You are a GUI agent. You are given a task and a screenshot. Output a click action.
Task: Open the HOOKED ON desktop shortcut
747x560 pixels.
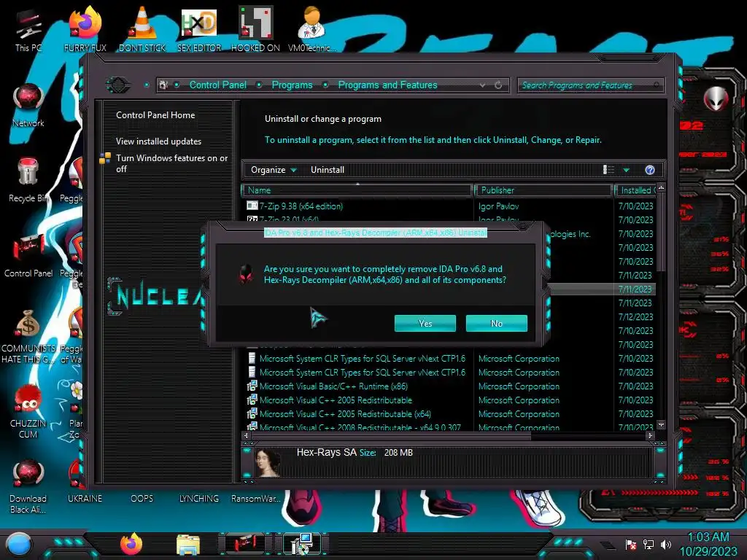[255, 29]
